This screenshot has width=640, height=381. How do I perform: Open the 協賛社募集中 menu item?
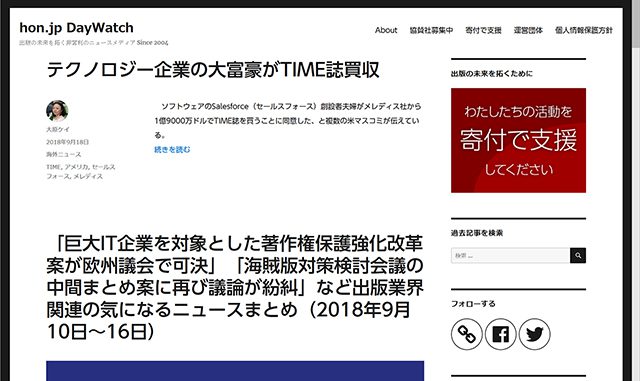point(431,30)
